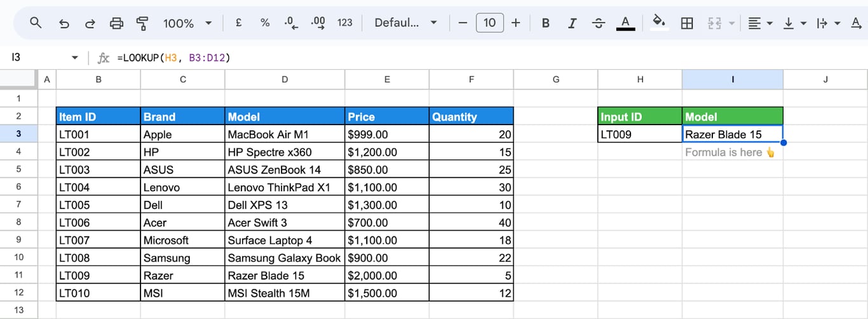Select the ASUS ZenBook 14 cell
The width and height of the screenshot is (868, 319).
(285, 170)
